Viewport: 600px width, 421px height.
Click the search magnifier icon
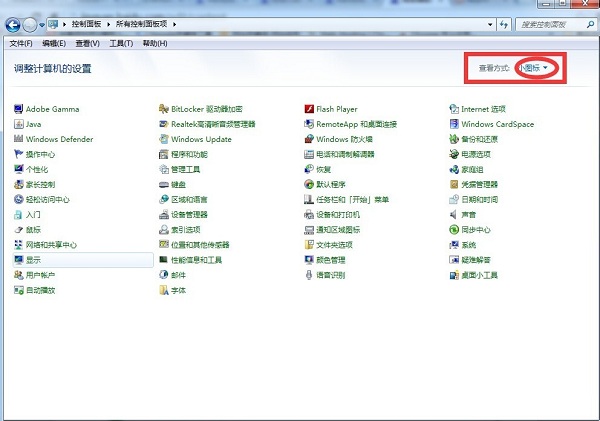tap(590, 24)
